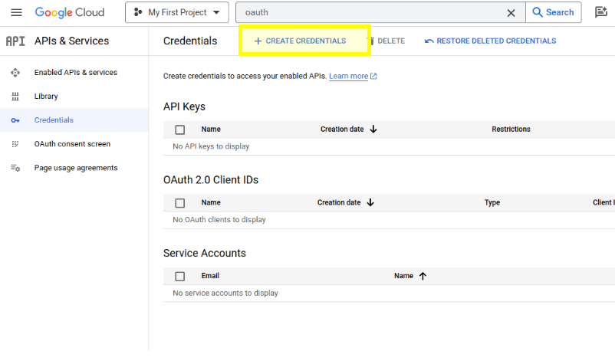Toggle the Service Accounts select-all checkbox
The image size is (615, 364).
pyautogui.click(x=180, y=277)
